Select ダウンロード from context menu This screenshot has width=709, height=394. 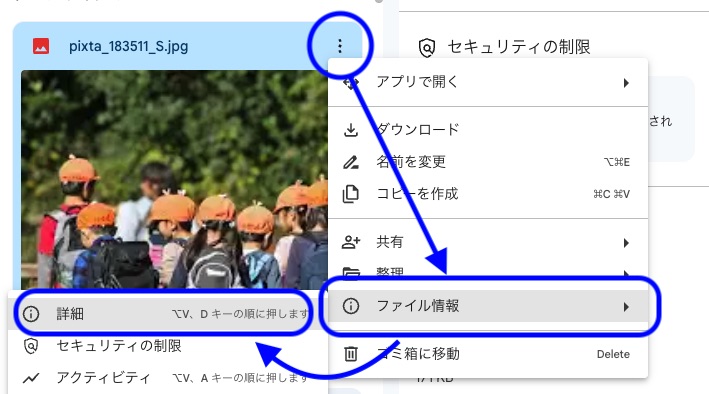487,130
